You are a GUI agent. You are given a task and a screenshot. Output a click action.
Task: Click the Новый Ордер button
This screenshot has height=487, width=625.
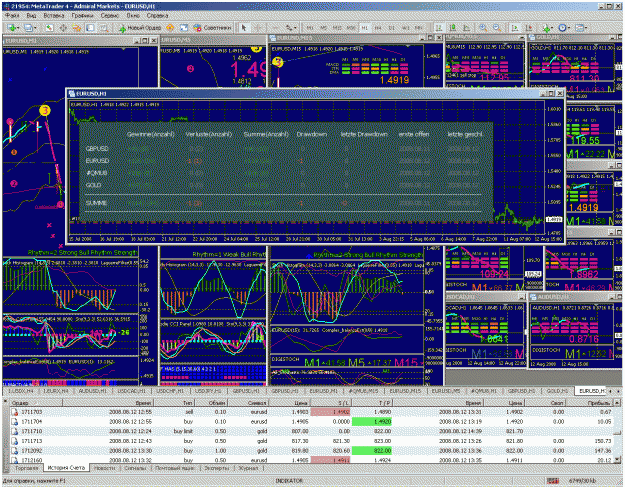pyautogui.click(x=140, y=27)
